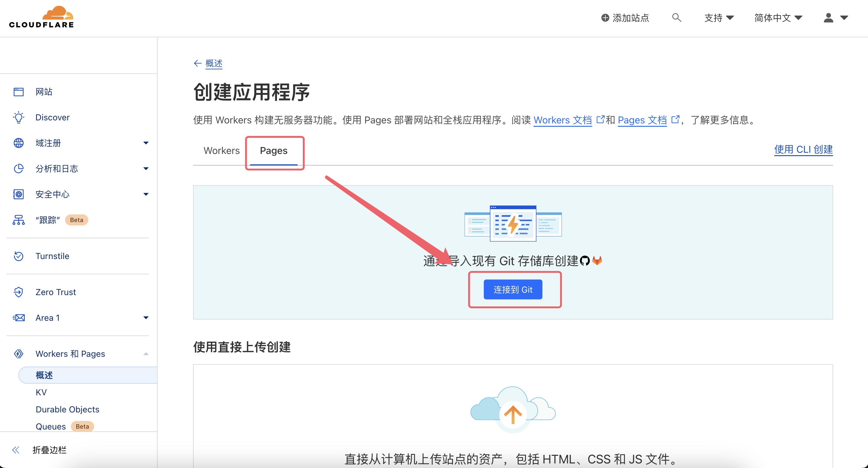The height and width of the screenshot is (468, 868).
Task: Switch to the Workers tab
Action: 221,151
